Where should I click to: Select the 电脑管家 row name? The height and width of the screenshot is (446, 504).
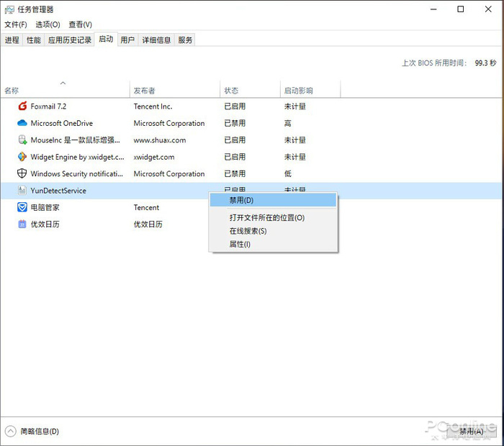pos(45,207)
